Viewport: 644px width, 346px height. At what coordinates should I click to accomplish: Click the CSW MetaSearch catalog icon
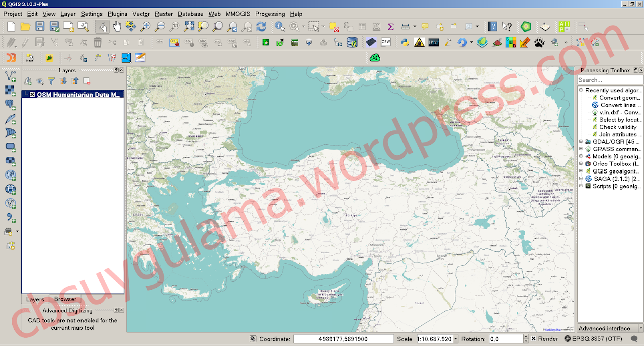[x=386, y=42]
